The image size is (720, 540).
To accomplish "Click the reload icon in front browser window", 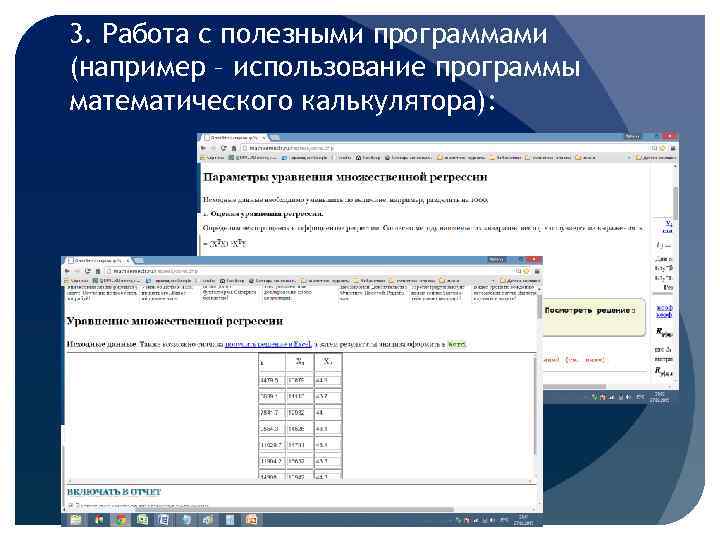I will pos(88,271).
